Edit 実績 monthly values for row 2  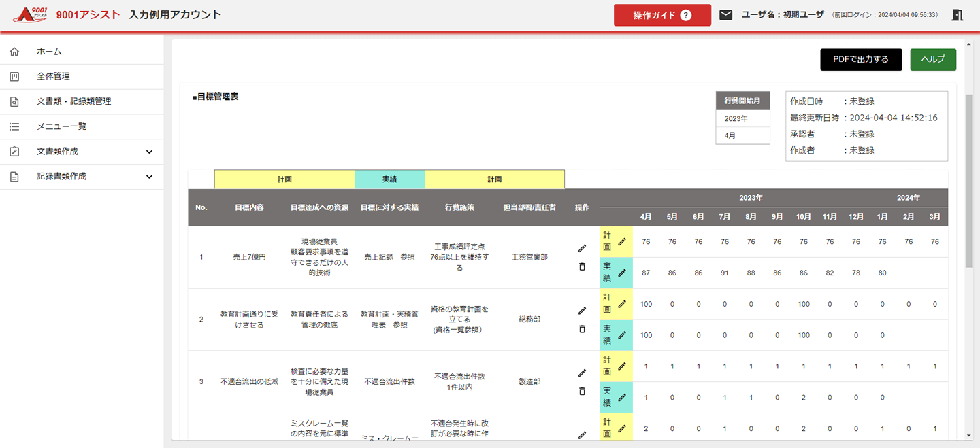(622, 335)
